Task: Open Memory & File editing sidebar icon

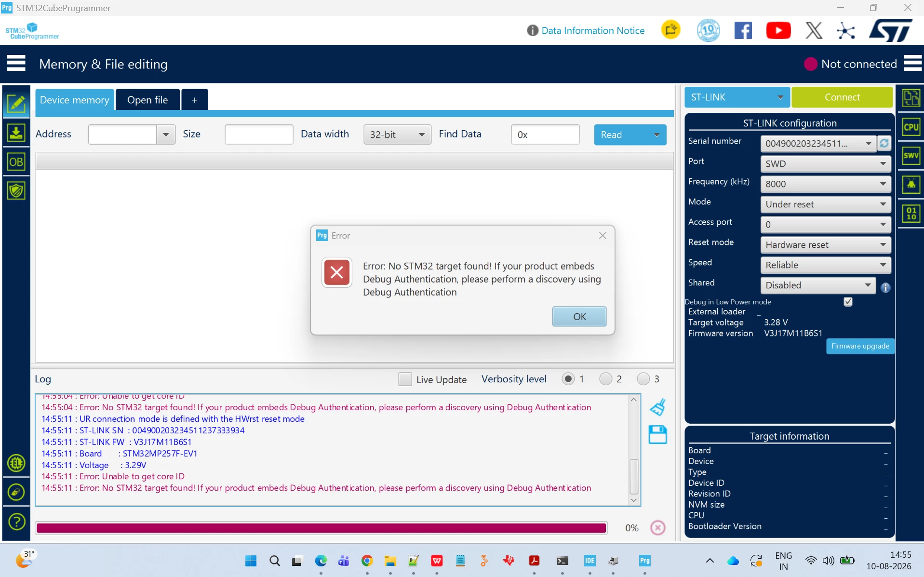Action: pos(16,103)
